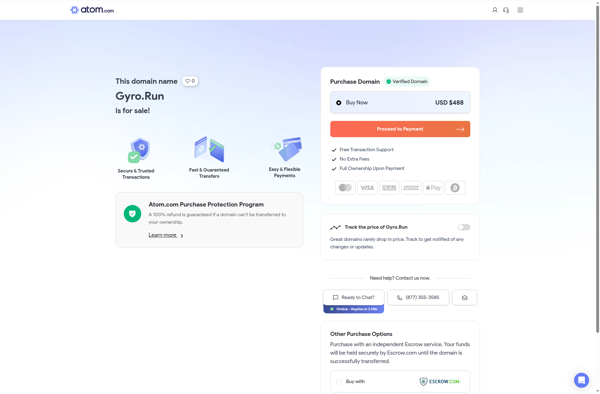Click Full Ownership Upon Payment text
Image resolution: width=600 pixels, height=394 pixels.
(x=372, y=168)
